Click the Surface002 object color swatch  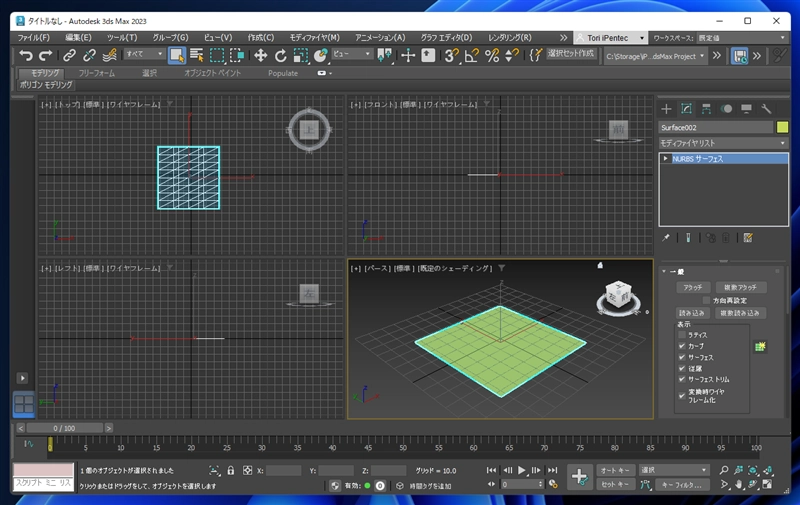click(x=782, y=127)
